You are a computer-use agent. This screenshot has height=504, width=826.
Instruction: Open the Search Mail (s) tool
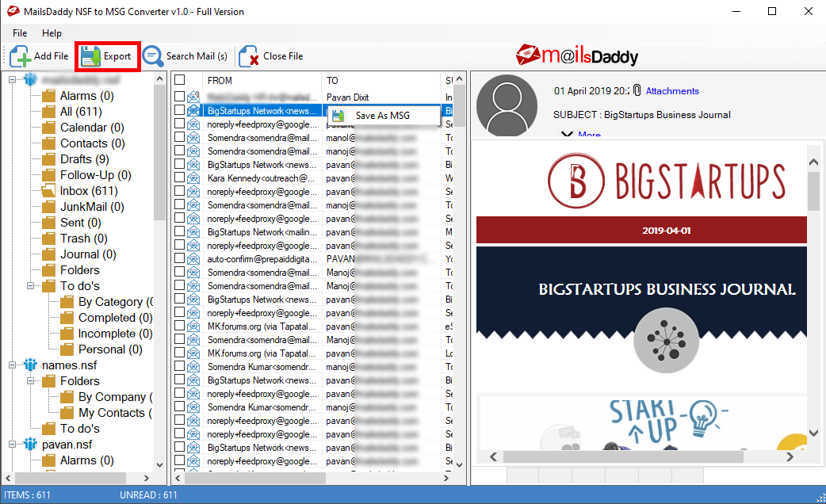(x=185, y=56)
